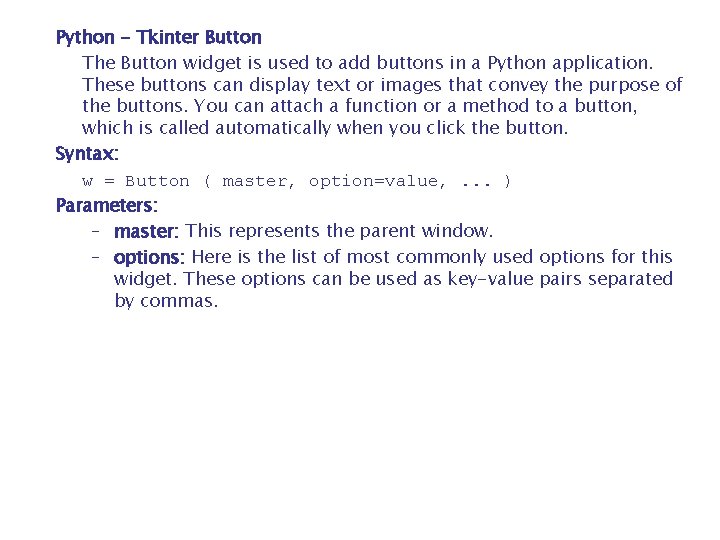Click the line "You can attach a function"
Screen dimensions: 720x540
click(416, 106)
